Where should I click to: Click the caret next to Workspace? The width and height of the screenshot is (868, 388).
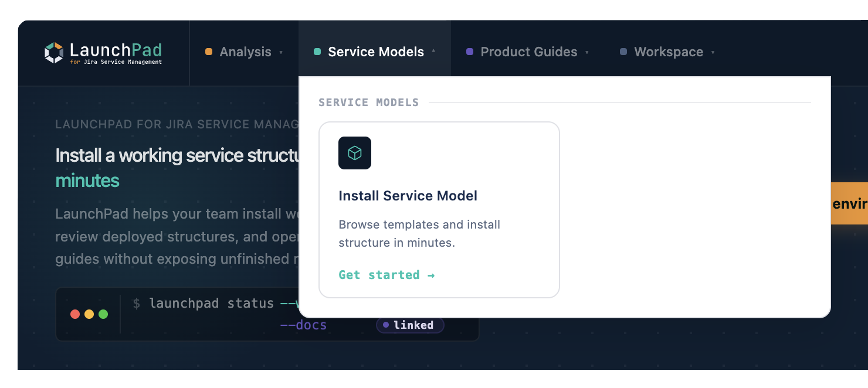click(713, 52)
